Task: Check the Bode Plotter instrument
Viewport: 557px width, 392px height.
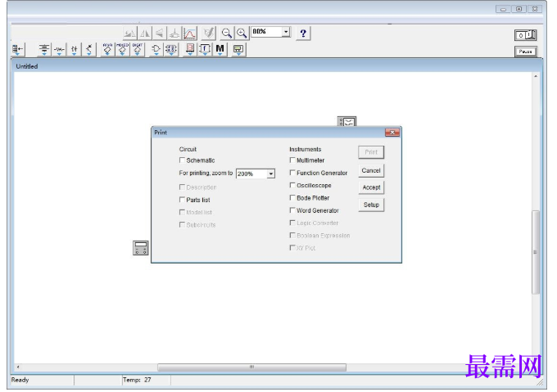Action: (x=292, y=197)
